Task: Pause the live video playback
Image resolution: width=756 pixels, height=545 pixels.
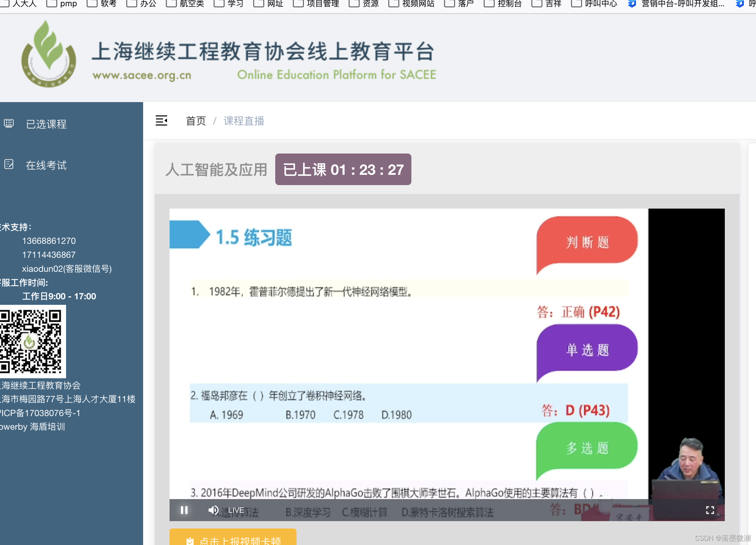Action: tap(184, 510)
